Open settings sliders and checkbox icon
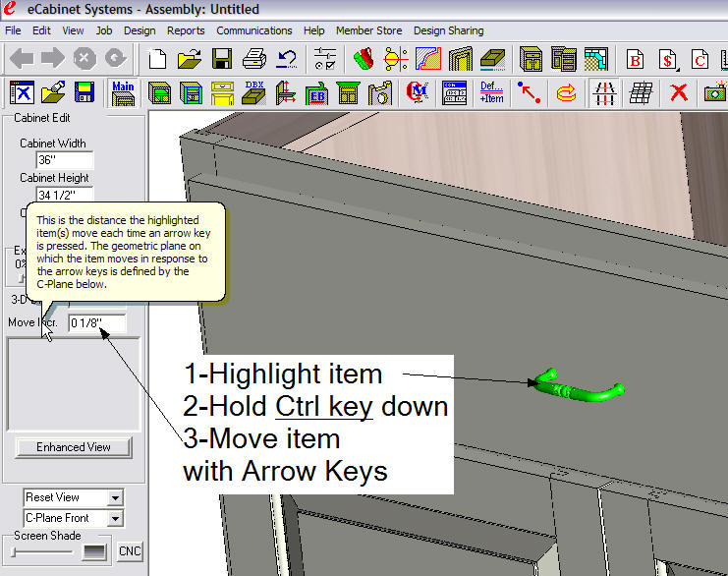This screenshot has height=576, width=728. click(324, 59)
